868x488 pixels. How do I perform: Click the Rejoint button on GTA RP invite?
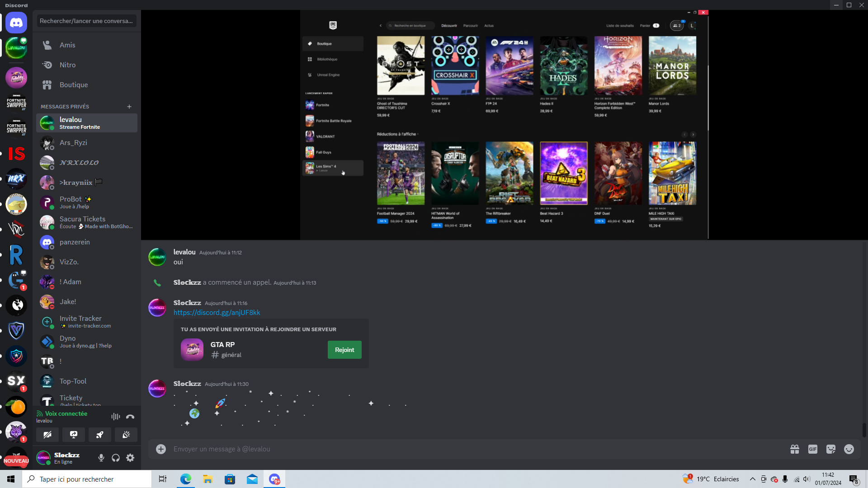click(x=344, y=350)
